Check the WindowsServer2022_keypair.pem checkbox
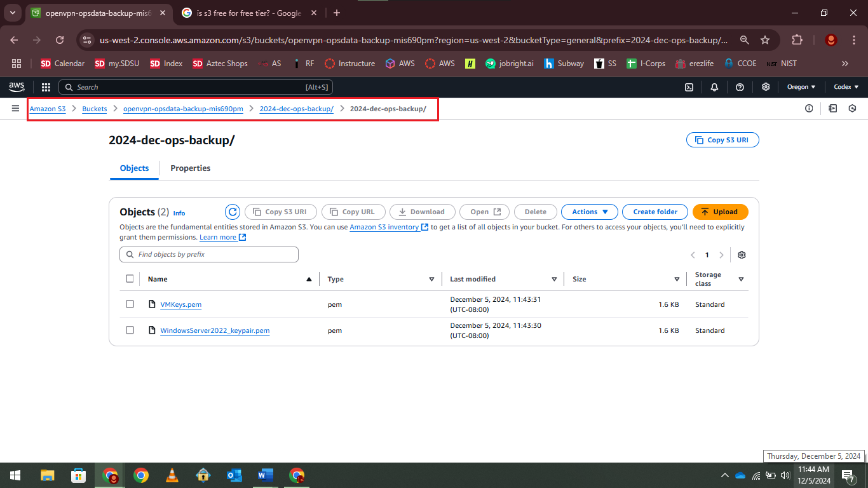The height and width of the screenshot is (488, 868). coord(130,330)
